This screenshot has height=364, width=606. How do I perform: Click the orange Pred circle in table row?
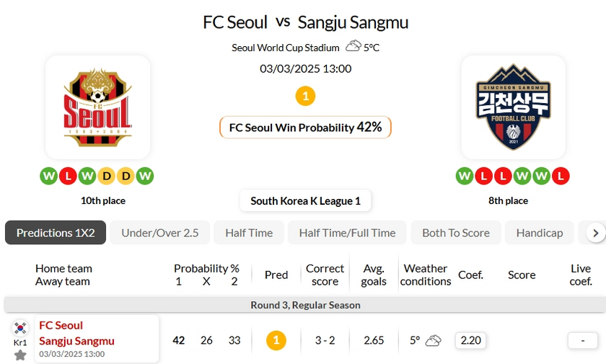click(x=276, y=340)
